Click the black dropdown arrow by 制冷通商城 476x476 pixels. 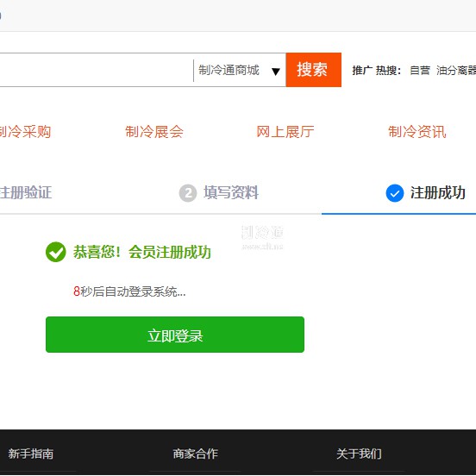[276, 72]
